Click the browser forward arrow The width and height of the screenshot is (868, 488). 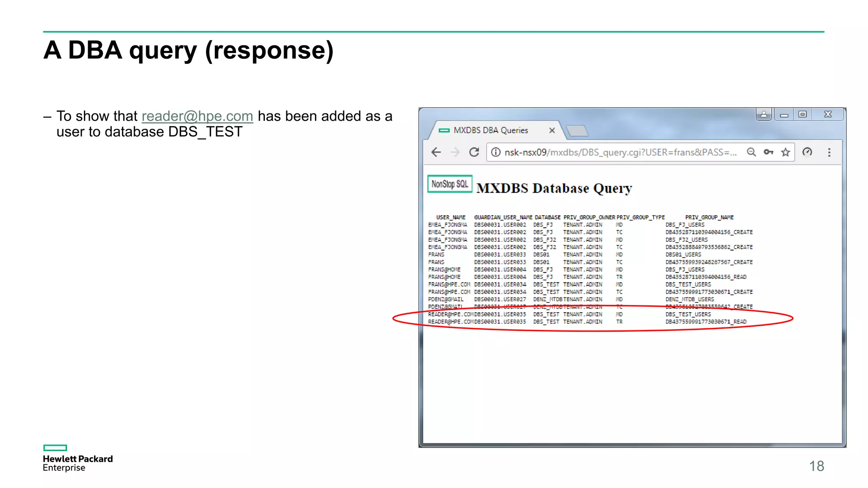(x=455, y=152)
